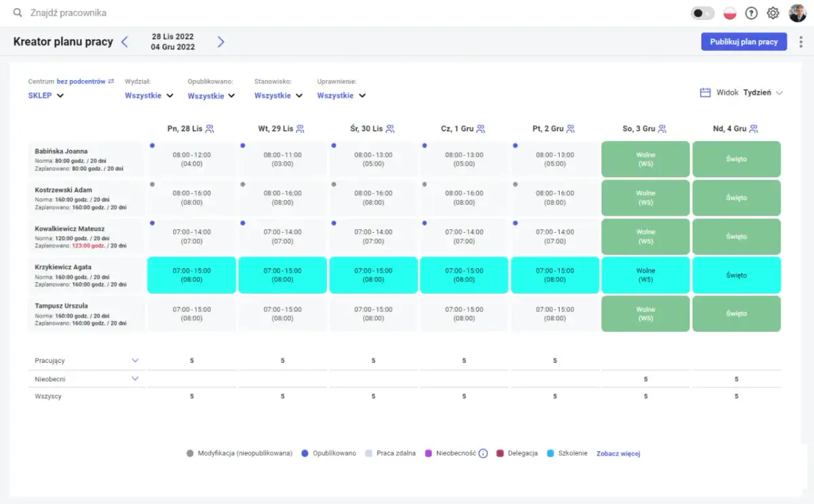Click the people icon next to Pn, 28 Lis
This screenshot has width=814, height=504.
click(x=210, y=128)
